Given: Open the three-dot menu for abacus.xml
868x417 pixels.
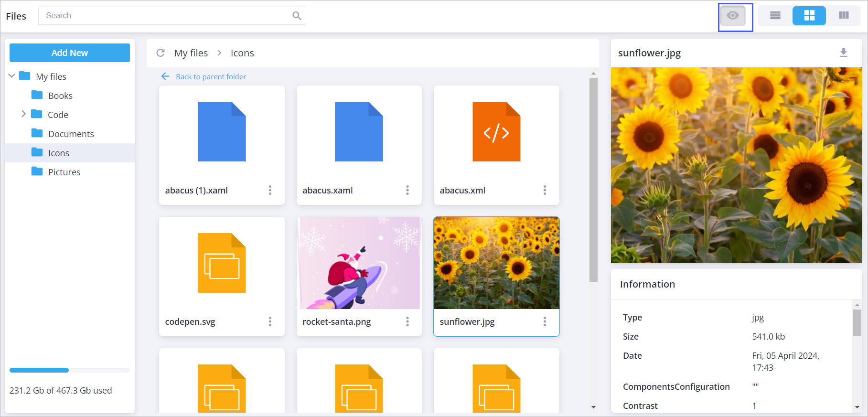Looking at the screenshot, I should (x=544, y=190).
